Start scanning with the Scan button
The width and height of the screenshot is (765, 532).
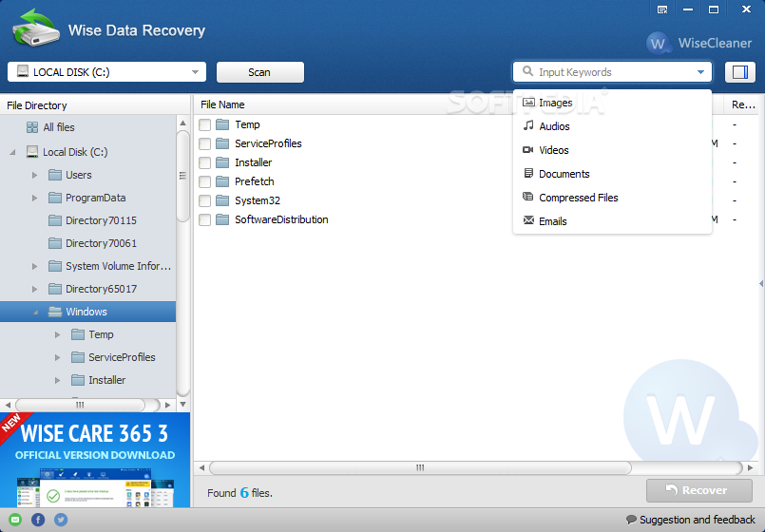[260, 72]
